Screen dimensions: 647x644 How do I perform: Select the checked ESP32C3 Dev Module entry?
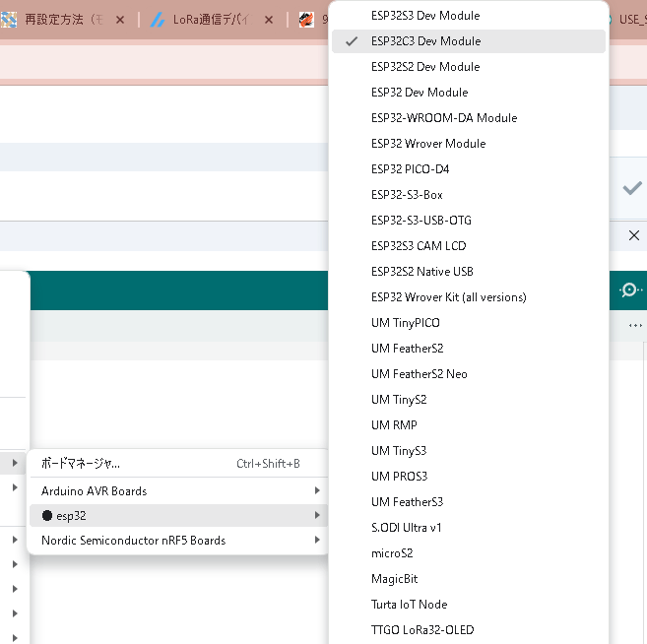pyautogui.click(x=469, y=41)
